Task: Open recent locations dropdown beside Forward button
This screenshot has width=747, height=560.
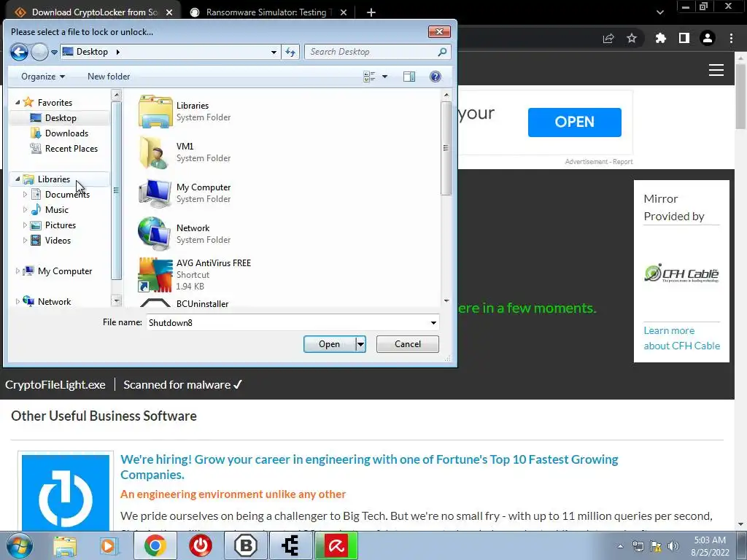Action: coord(54,52)
